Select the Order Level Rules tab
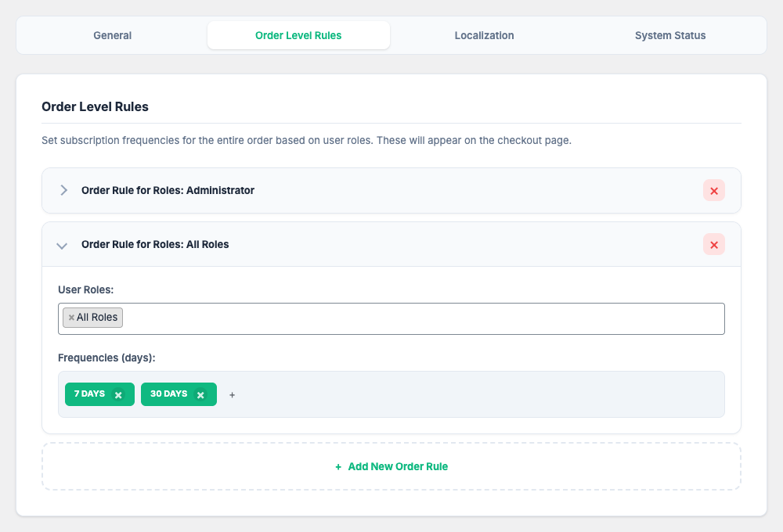 pyautogui.click(x=298, y=35)
